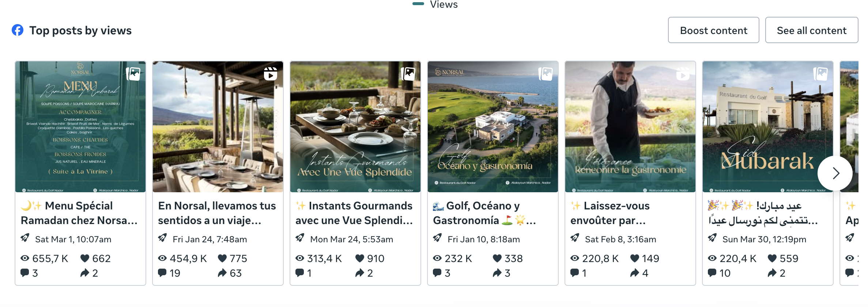The height and width of the screenshot is (307, 868).
Task: Open the En Norsal, llevamos tus sentidos title
Action: pyautogui.click(x=217, y=213)
